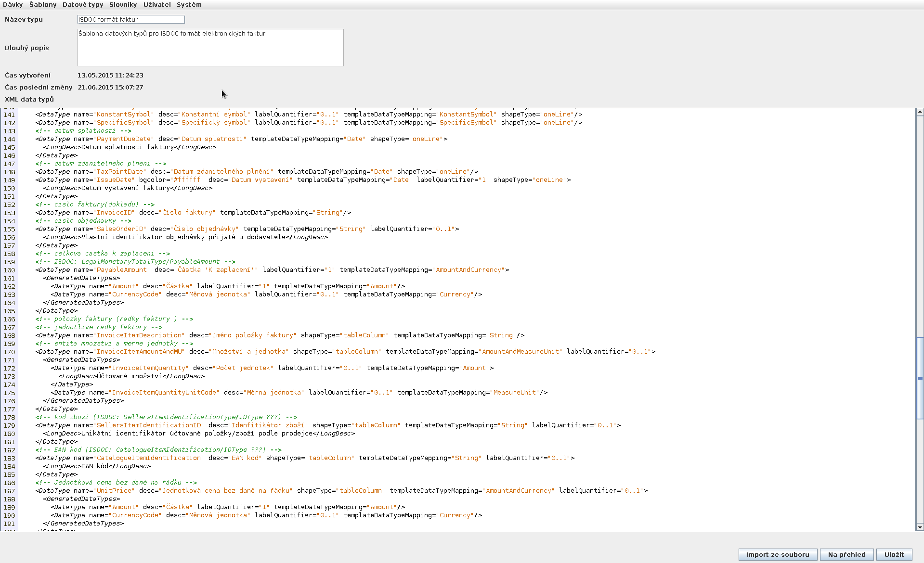Click creation time value 13.05.2015 11:24:23

pyautogui.click(x=110, y=76)
